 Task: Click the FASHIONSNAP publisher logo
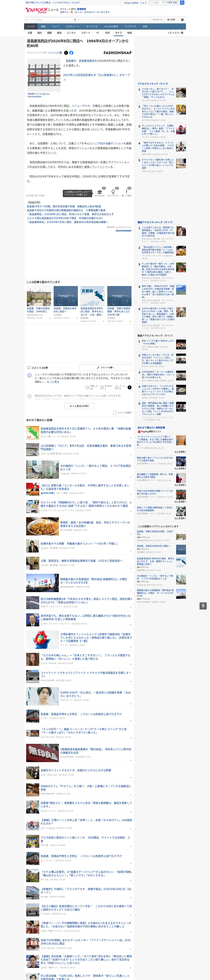pyautogui.click(x=117, y=53)
